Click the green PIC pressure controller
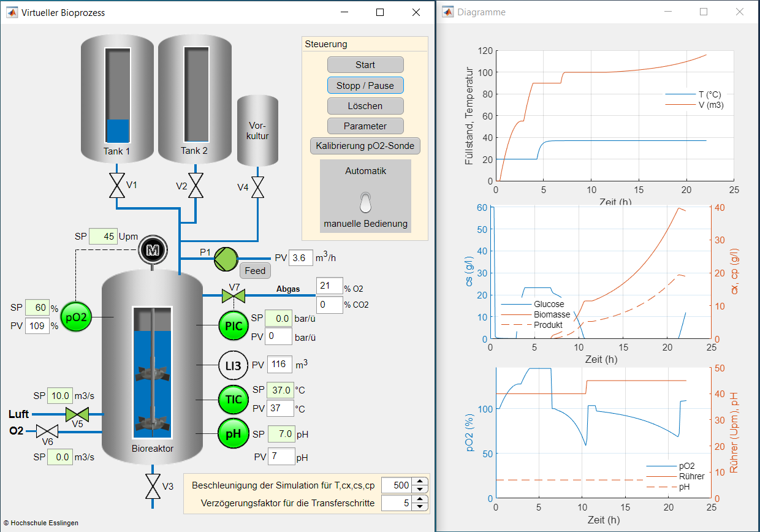 (x=234, y=326)
